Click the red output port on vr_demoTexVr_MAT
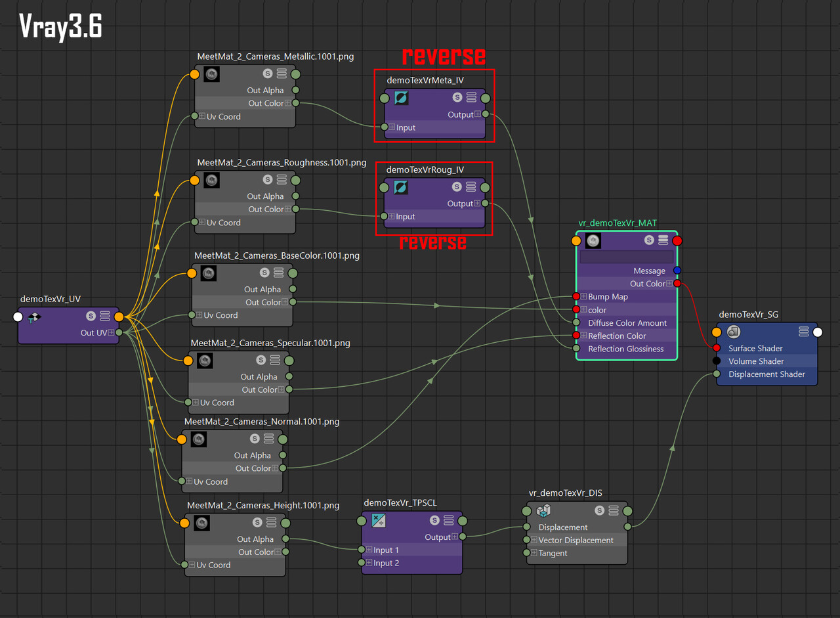This screenshot has width=840, height=618. pos(677,283)
